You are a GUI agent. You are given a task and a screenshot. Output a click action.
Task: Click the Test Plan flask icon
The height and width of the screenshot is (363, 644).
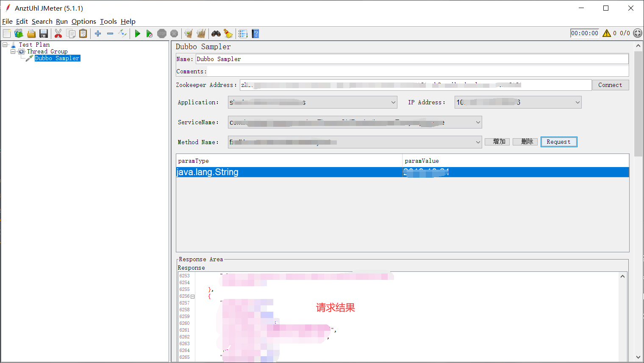point(14,45)
